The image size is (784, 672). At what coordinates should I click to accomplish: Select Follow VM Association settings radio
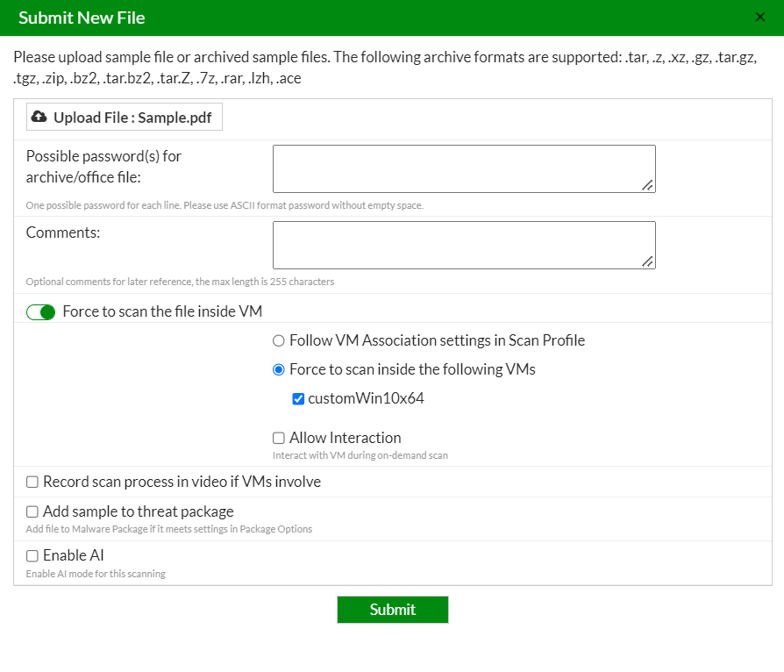tap(279, 340)
